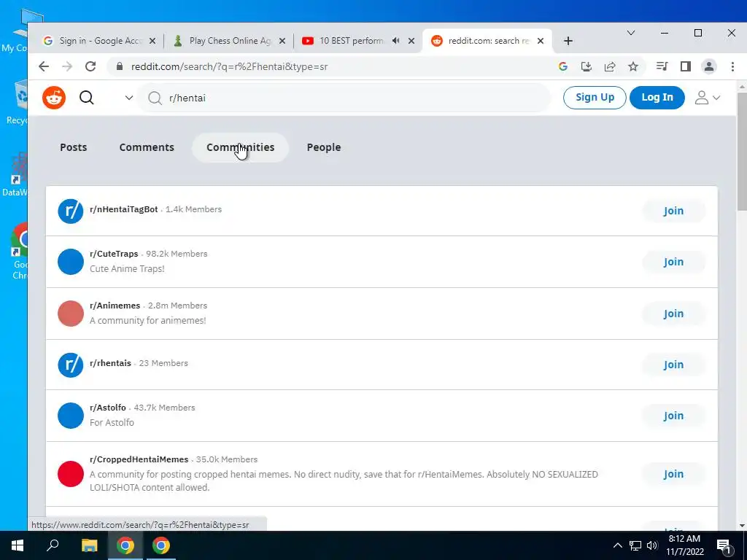Click the r/Astolfo blue avatar

pyautogui.click(x=71, y=416)
